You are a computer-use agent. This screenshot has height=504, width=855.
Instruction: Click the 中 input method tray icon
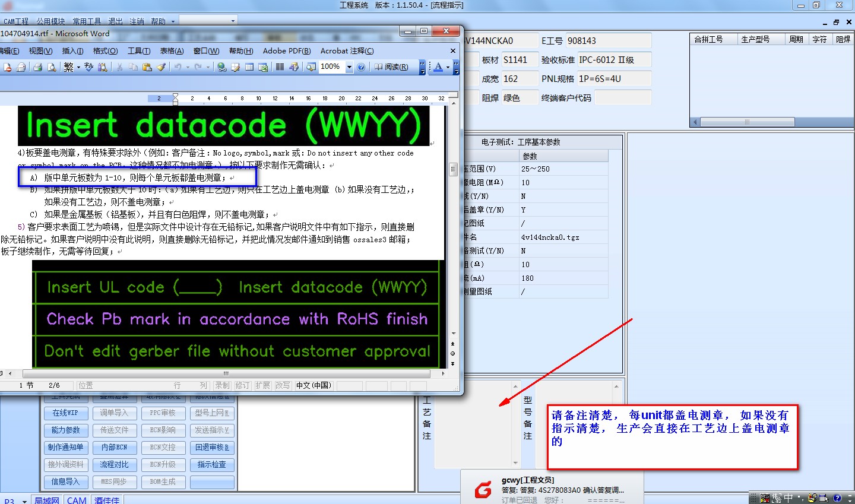click(x=788, y=498)
